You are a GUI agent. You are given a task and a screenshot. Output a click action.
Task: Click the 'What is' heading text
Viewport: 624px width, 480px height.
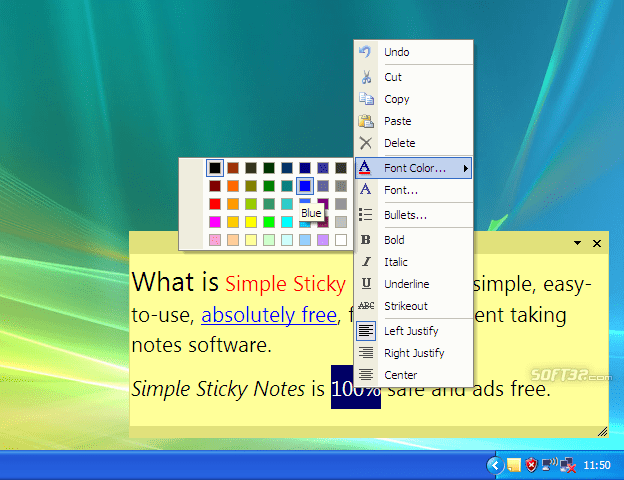point(175,282)
